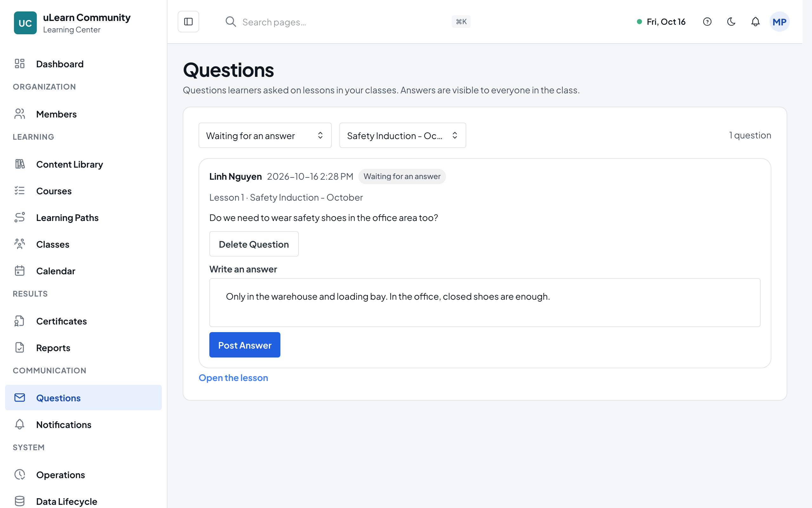Open Learning Paths page

click(83, 218)
